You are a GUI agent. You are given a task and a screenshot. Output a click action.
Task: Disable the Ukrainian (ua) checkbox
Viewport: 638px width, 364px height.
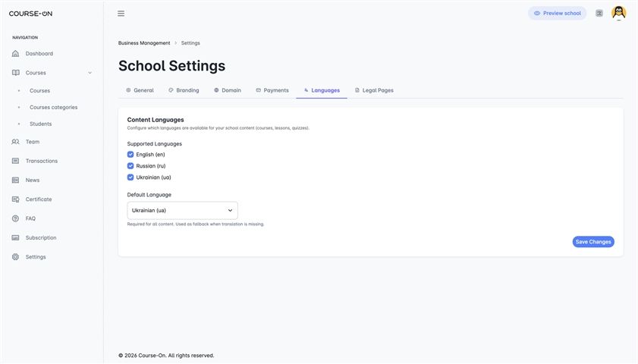(130, 177)
